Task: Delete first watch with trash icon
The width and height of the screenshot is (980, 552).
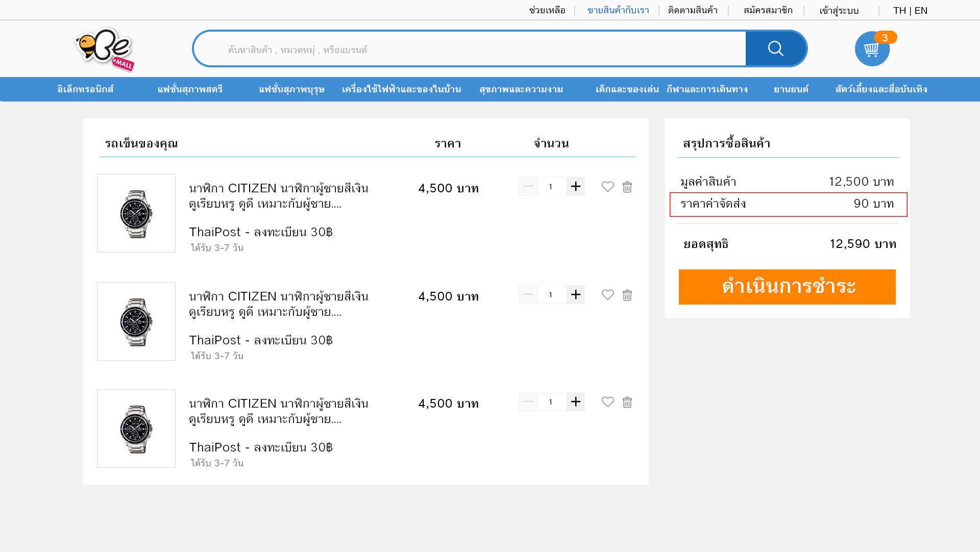Action: (627, 187)
